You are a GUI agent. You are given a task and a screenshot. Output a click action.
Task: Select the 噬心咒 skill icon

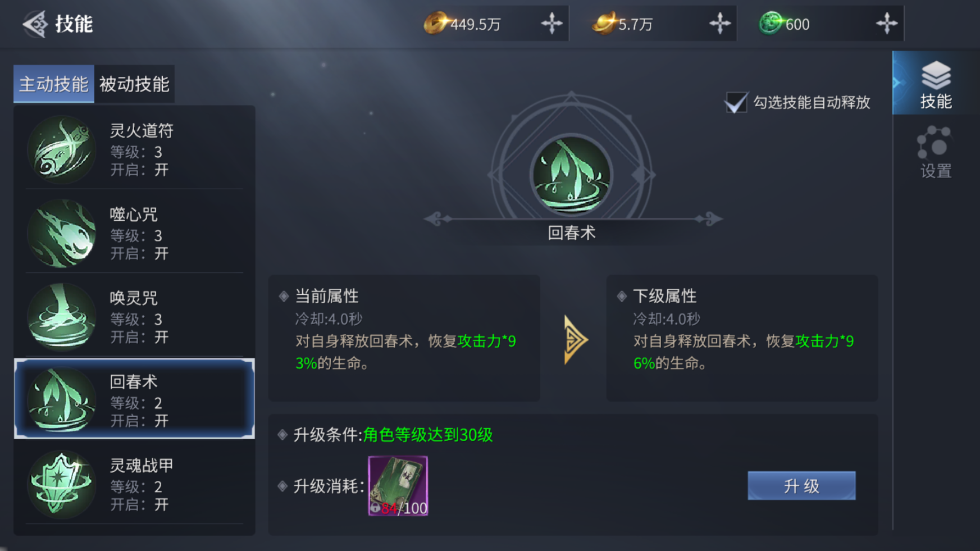point(61,233)
